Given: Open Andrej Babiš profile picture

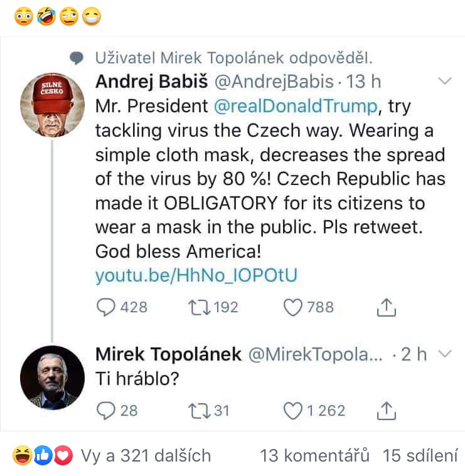Looking at the screenshot, I should 52,102.
